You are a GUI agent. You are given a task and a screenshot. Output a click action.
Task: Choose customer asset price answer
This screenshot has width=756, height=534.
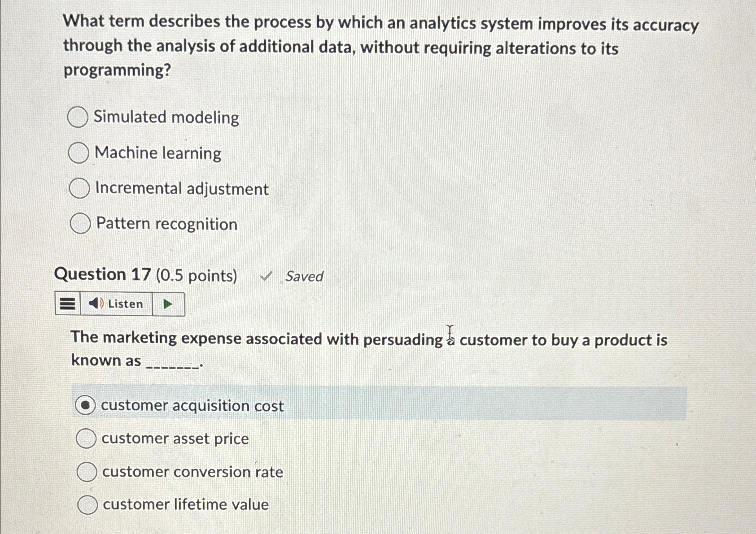coord(87,438)
